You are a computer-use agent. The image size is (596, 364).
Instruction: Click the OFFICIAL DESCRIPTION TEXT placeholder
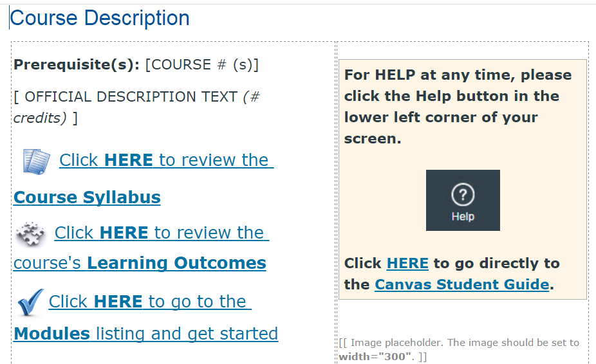pos(126,97)
